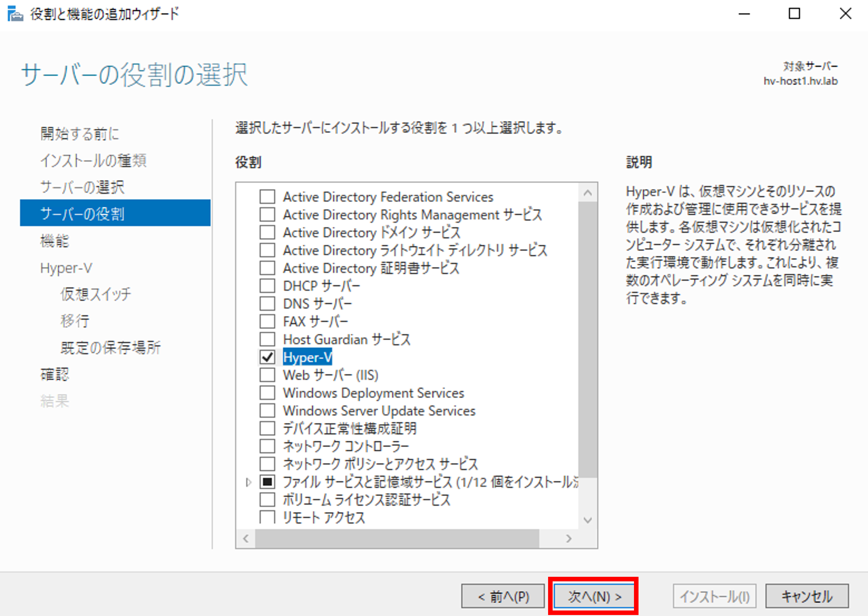
Task: Select the FAX サーバー label
Action: 316,322
